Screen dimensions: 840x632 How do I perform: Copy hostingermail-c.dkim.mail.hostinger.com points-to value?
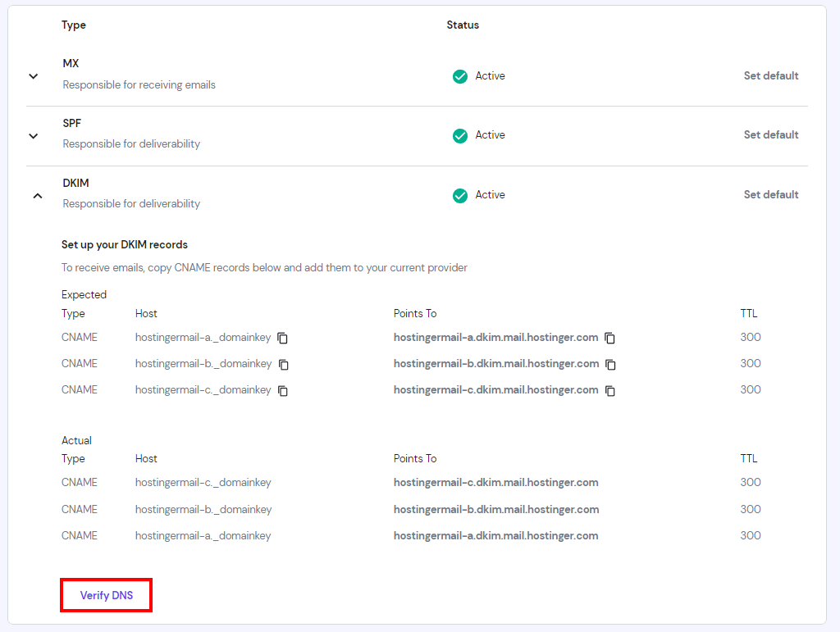609,390
